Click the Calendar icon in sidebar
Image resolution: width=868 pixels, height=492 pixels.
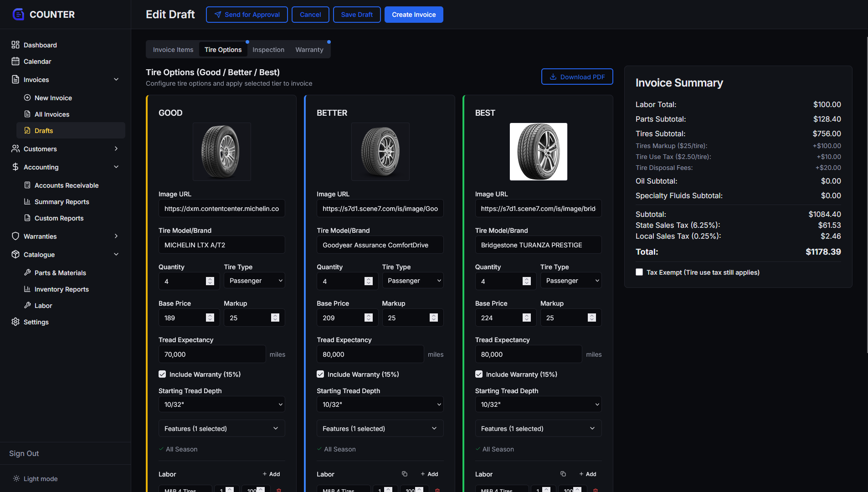click(15, 61)
